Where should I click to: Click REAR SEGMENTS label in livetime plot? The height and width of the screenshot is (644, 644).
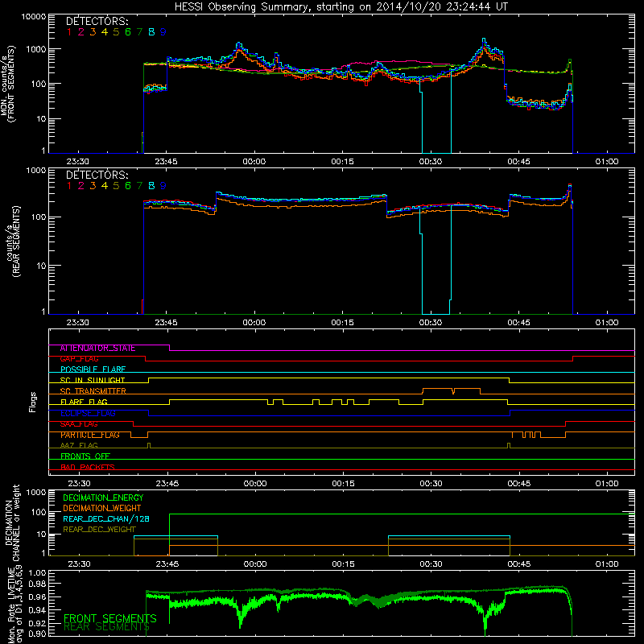click(107, 627)
